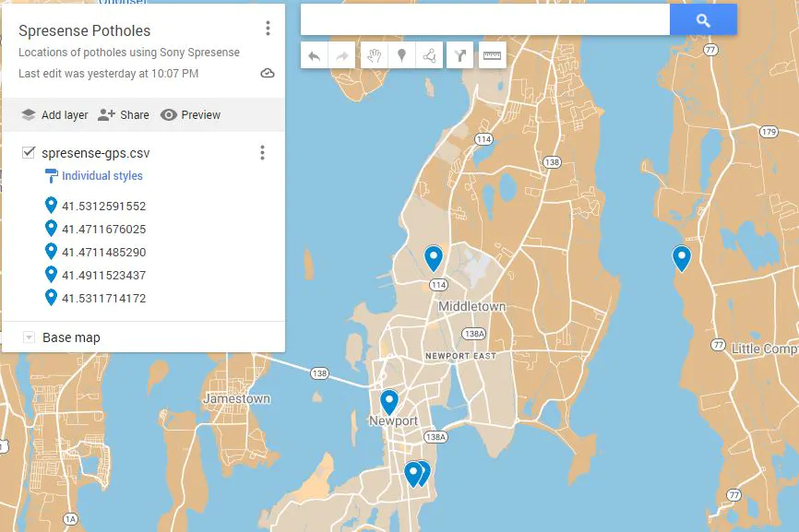The image size is (799, 532).
Task: Click the front marker south of Newport
Action: point(412,473)
